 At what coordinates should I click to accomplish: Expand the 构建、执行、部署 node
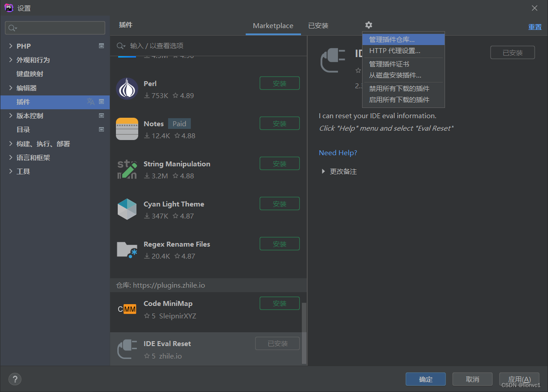(x=11, y=144)
